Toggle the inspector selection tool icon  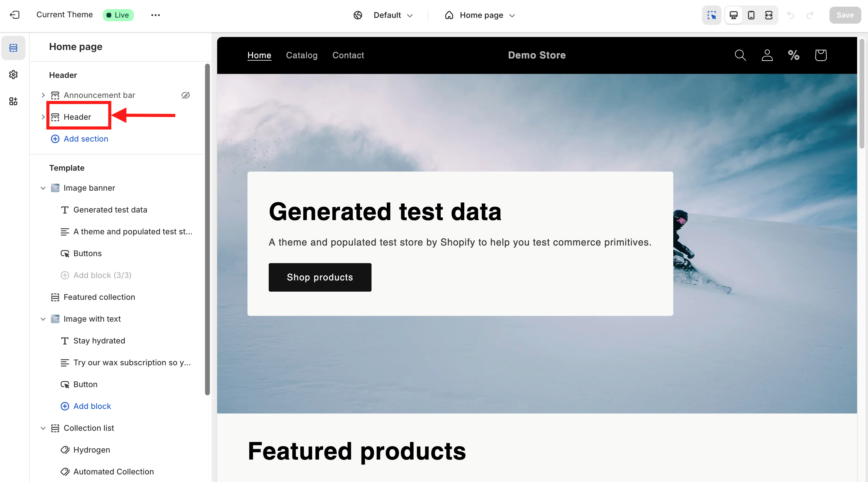(x=712, y=15)
